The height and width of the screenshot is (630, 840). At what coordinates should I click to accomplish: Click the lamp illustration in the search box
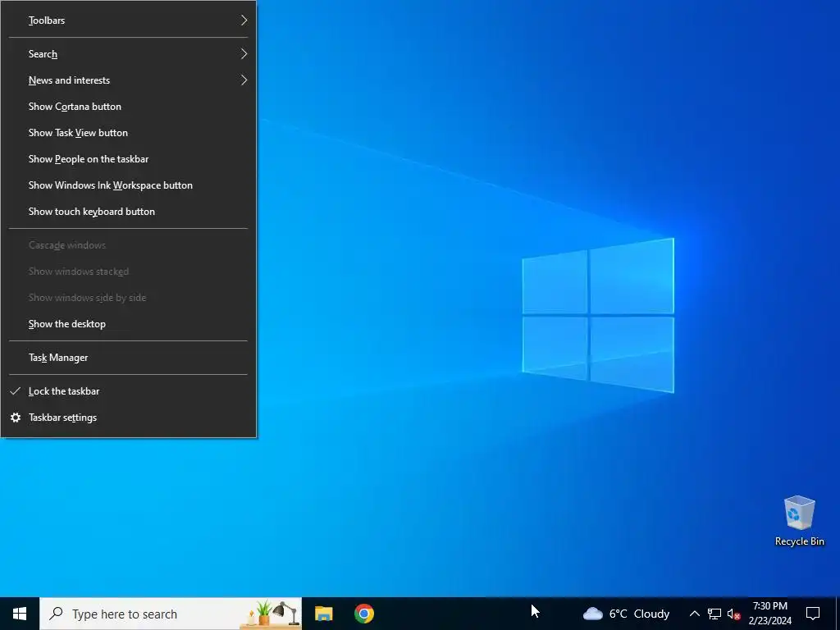(285, 614)
